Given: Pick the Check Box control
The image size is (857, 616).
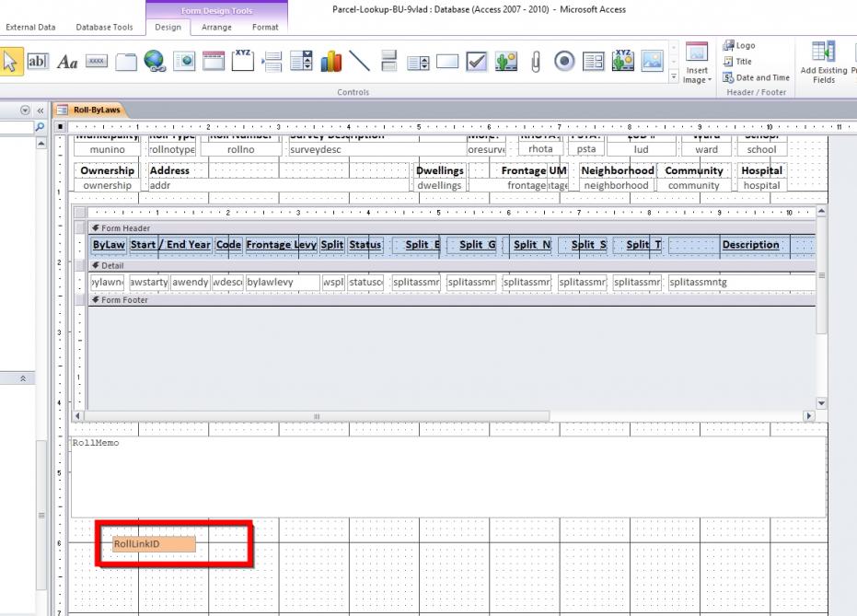Looking at the screenshot, I should (x=477, y=61).
